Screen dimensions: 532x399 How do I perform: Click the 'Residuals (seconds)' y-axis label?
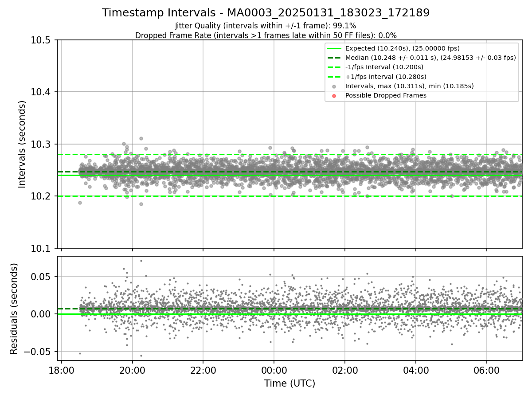pos(14,309)
